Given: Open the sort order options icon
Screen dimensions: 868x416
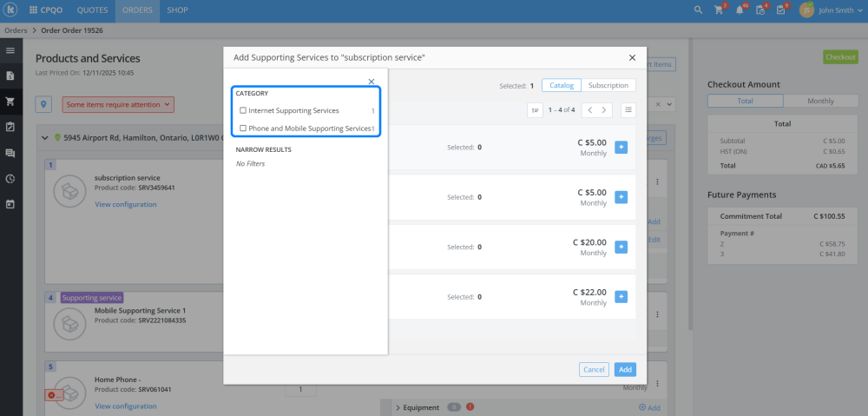Looking at the screenshot, I should [535, 110].
